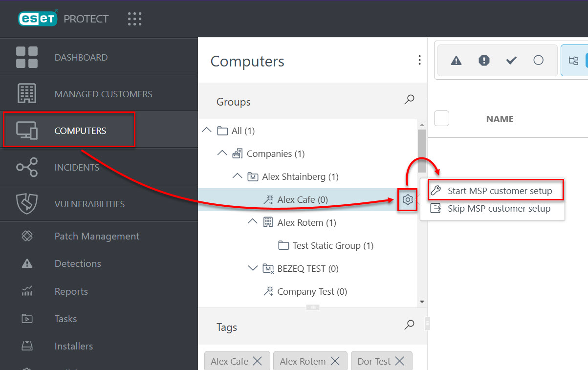Open the Computers panel three-dot menu
Screen dimensions: 588x370
pyautogui.click(x=419, y=60)
